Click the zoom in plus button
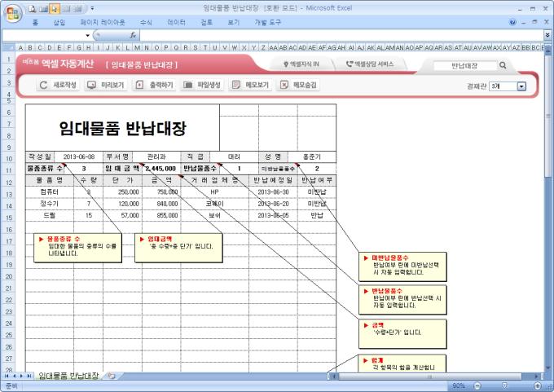Image resolution: width=554 pixels, height=392 pixels. point(538,385)
